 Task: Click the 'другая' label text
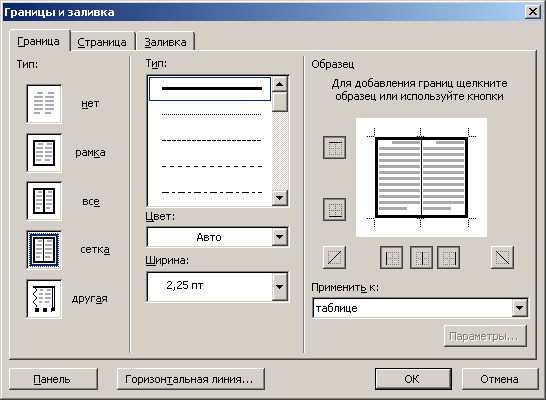tap(89, 299)
